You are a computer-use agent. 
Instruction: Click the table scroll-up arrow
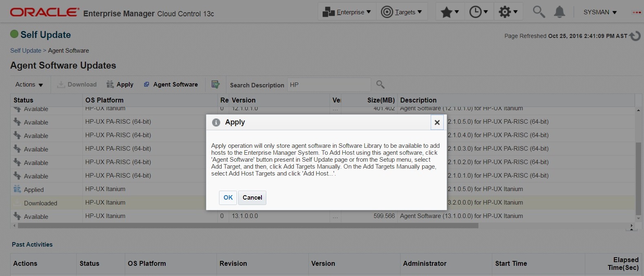(638, 110)
